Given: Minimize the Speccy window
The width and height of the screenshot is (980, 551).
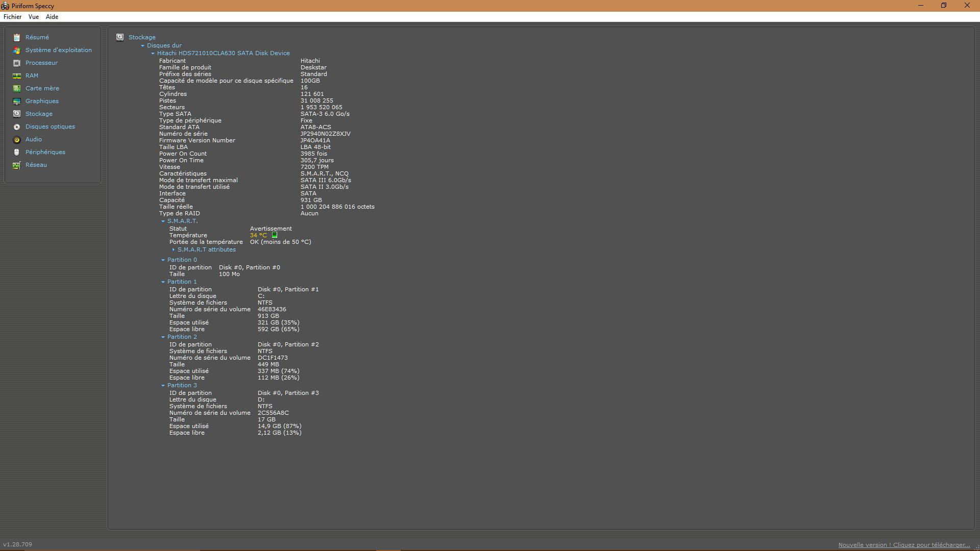Looking at the screenshot, I should (x=921, y=6).
